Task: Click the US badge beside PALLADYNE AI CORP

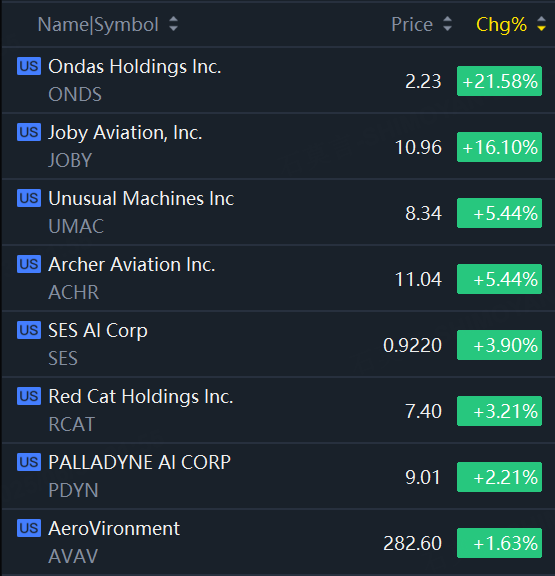Action: point(29,462)
